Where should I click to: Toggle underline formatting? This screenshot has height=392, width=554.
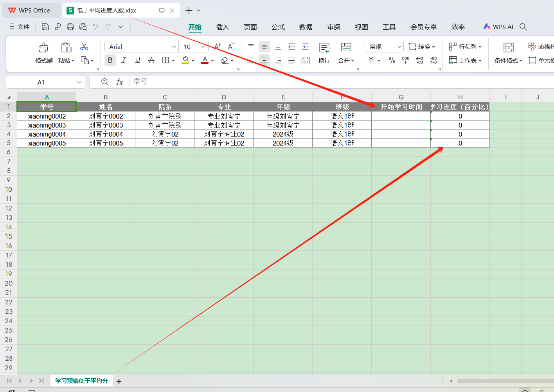(138, 60)
